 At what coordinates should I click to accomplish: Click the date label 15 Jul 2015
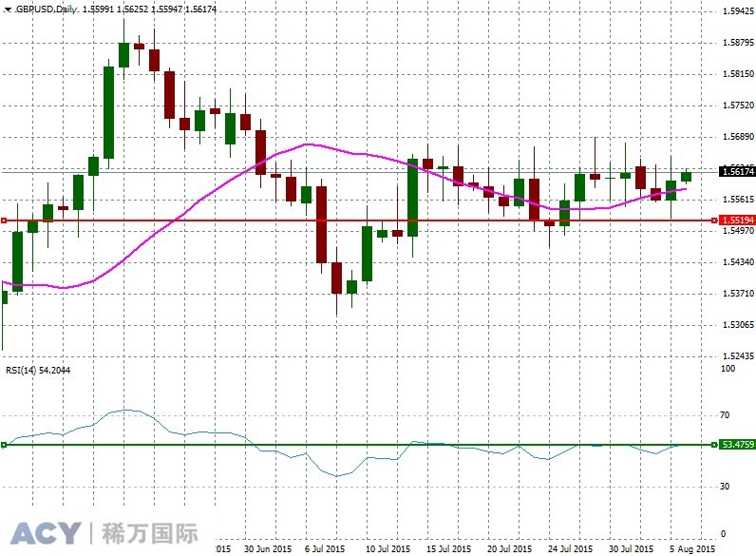click(x=448, y=549)
